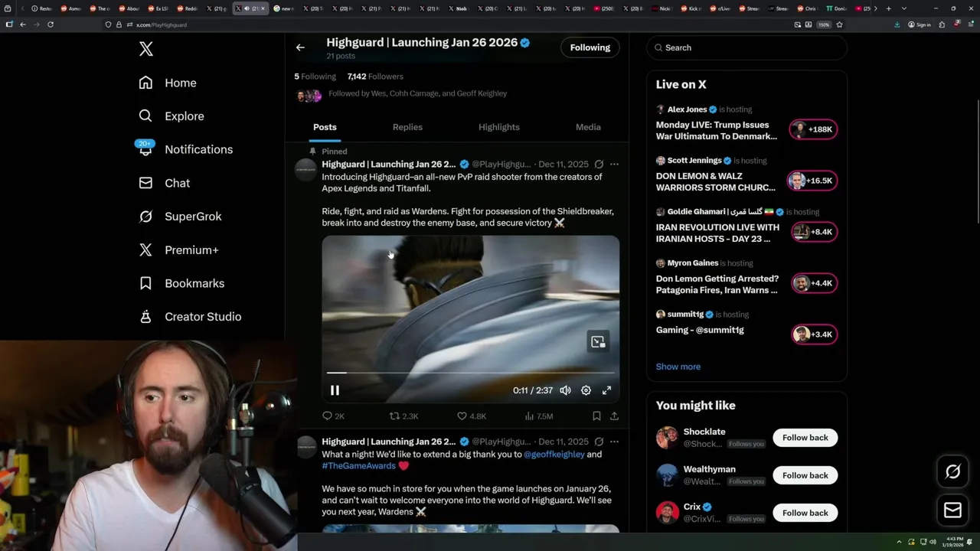The image size is (980, 551).
Task: Open Creator Studio in sidebar
Action: [x=190, y=317]
